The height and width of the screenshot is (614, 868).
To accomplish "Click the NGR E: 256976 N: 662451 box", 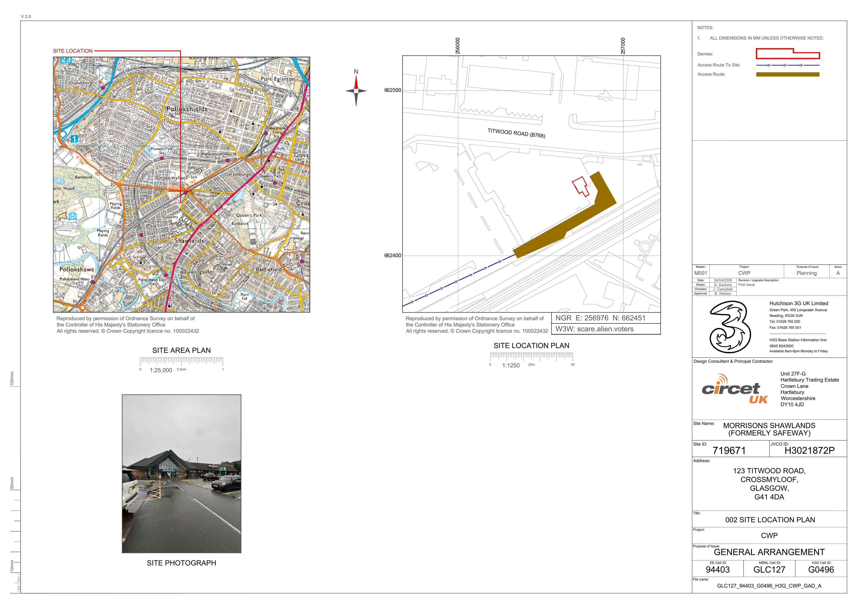I will point(606,318).
